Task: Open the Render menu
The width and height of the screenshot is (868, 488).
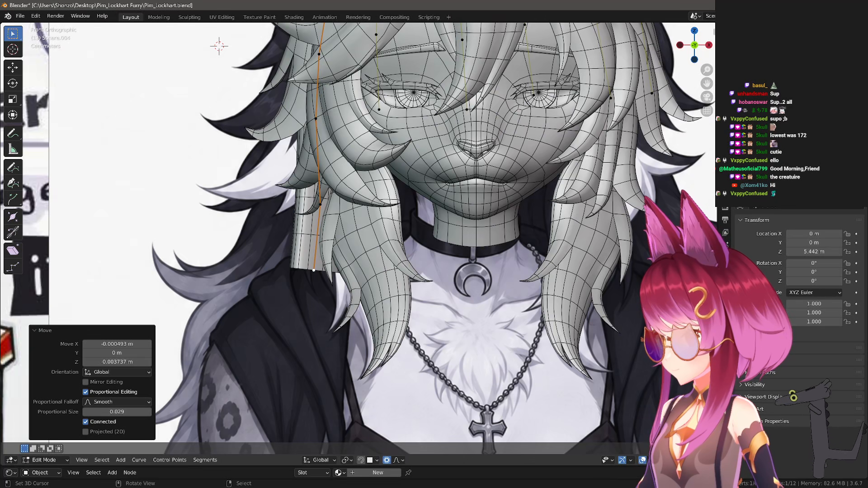Action: (x=56, y=16)
